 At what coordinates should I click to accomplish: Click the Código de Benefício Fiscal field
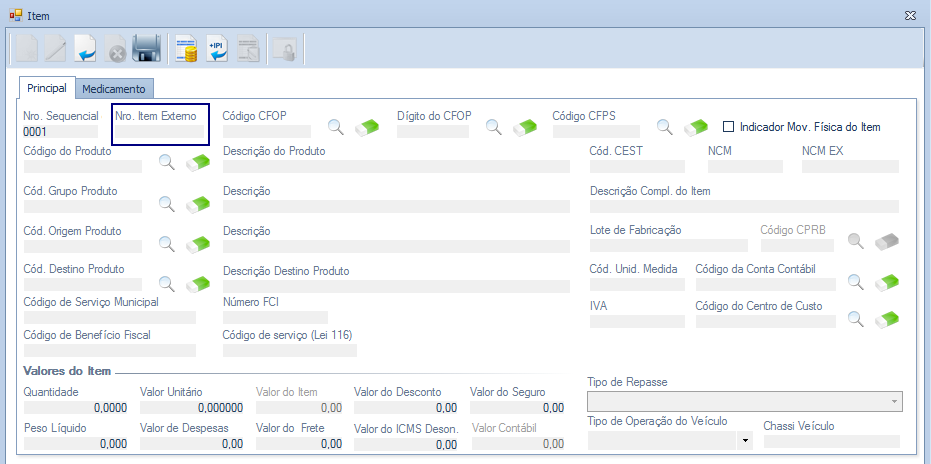pos(110,350)
